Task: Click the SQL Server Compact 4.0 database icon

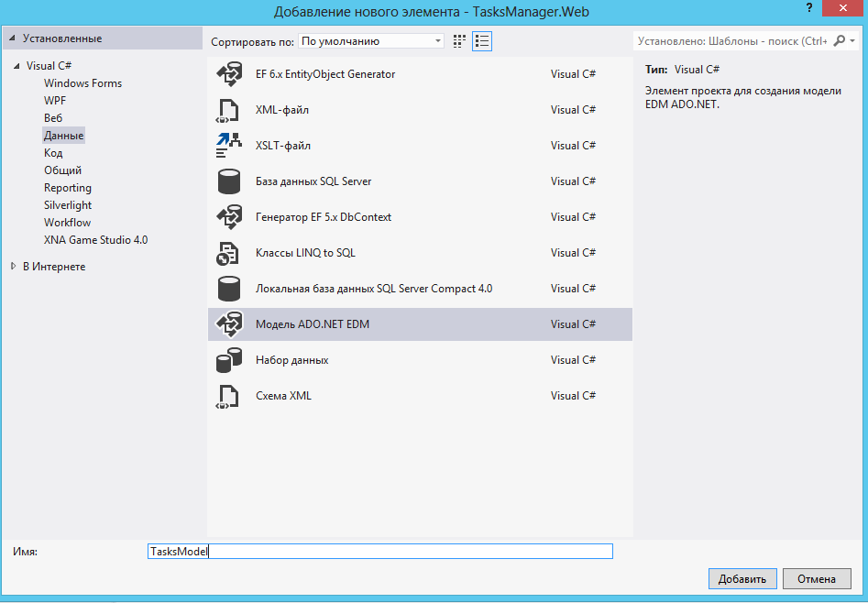Action: coord(228,289)
